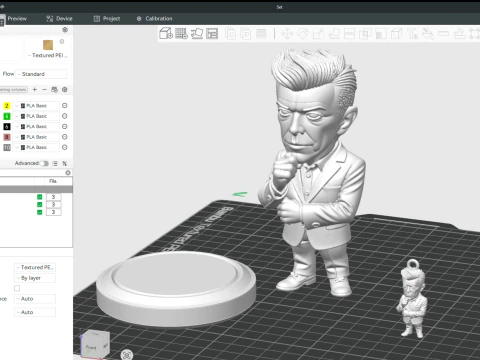
Task: Switch to the Device tab
Action: (59, 19)
